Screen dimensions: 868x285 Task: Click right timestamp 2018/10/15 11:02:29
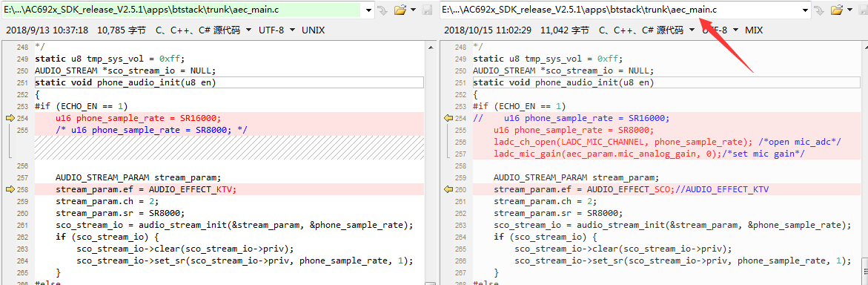click(488, 30)
